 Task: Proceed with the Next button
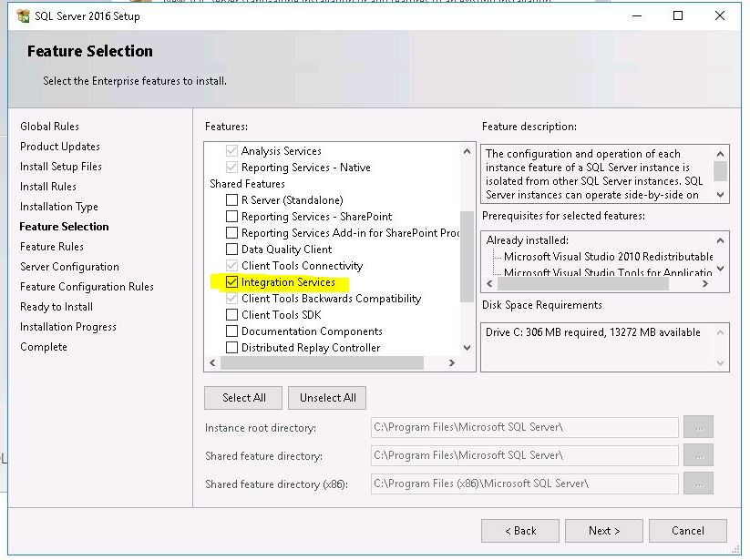[603, 530]
